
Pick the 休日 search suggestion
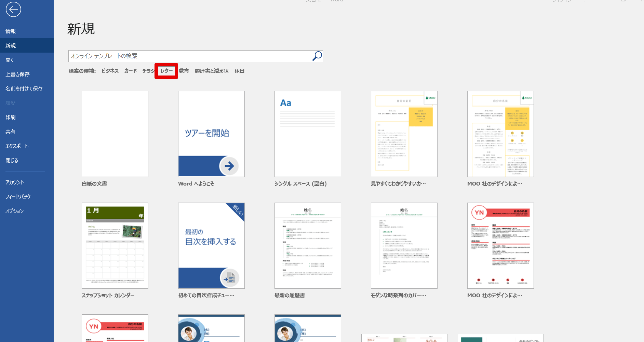[x=239, y=71]
